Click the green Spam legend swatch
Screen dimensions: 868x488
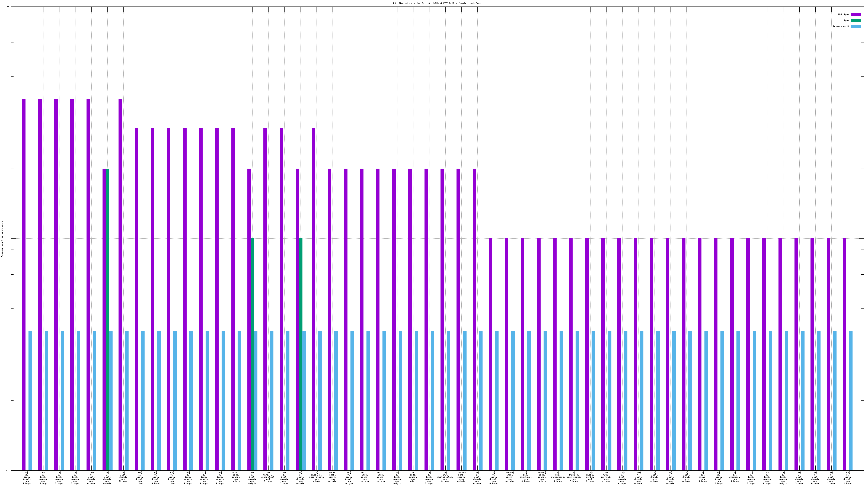[856, 21]
